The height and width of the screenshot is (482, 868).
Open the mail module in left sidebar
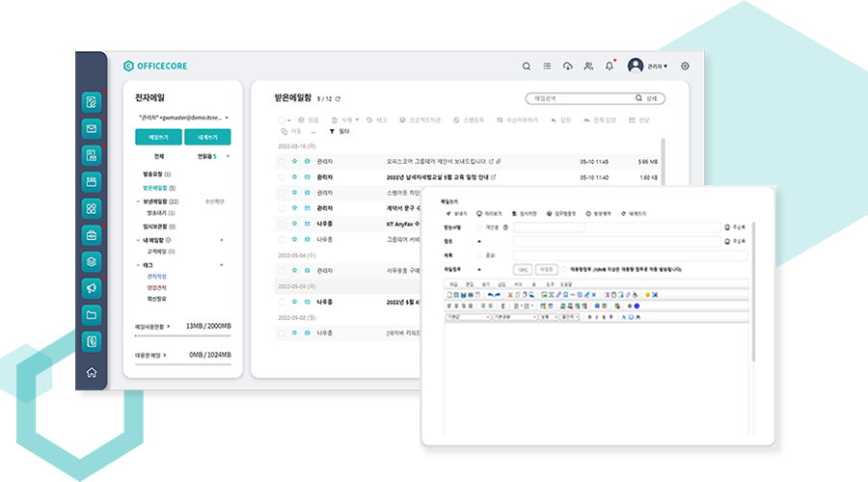(x=92, y=128)
